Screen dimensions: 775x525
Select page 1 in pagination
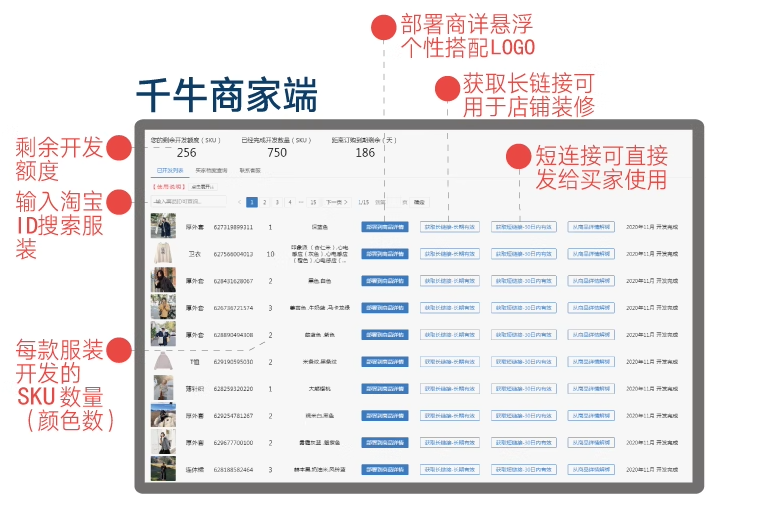(252, 202)
